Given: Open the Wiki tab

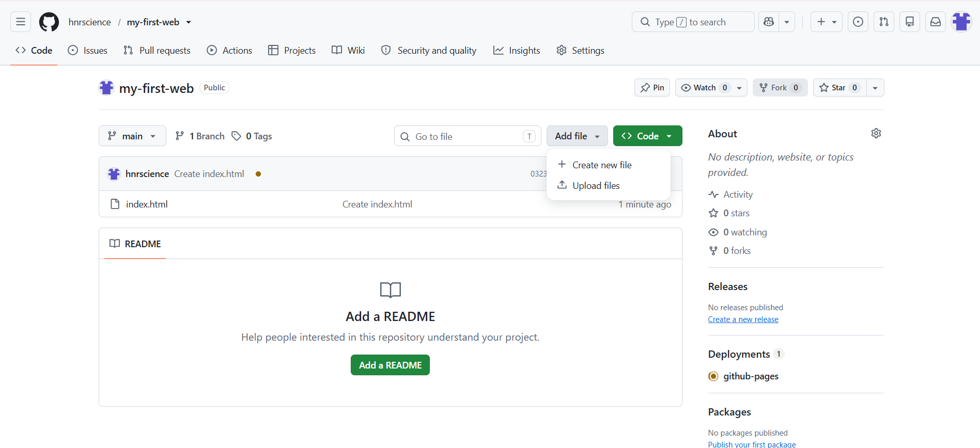Looking at the screenshot, I should point(349,50).
